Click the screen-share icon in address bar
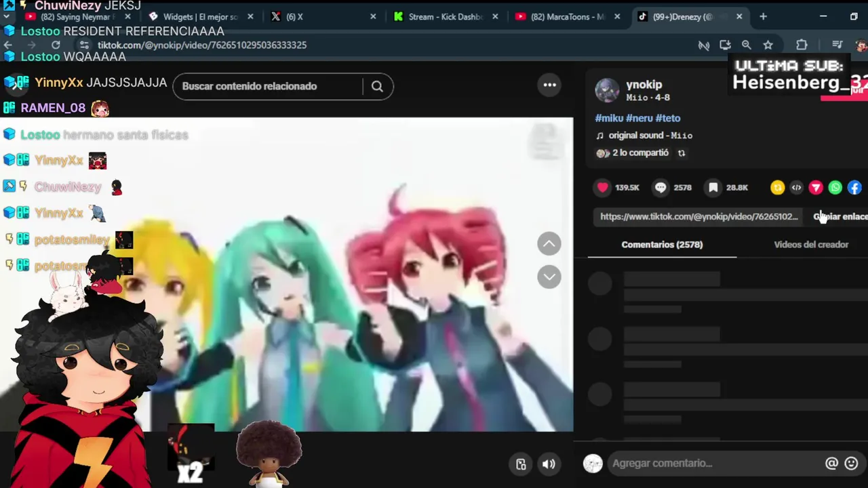The width and height of the screenshot is (868, 488). 725,45
